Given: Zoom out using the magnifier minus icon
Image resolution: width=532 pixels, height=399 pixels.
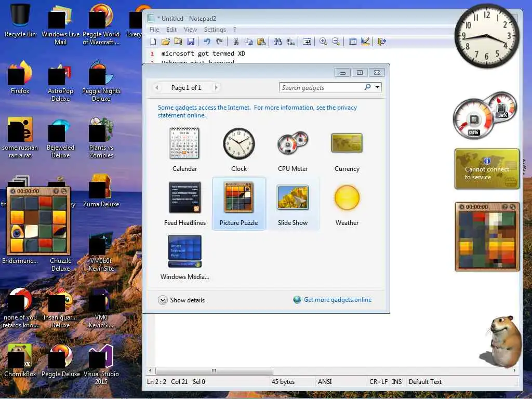Looking at the screenshot, I should [336, 42].
